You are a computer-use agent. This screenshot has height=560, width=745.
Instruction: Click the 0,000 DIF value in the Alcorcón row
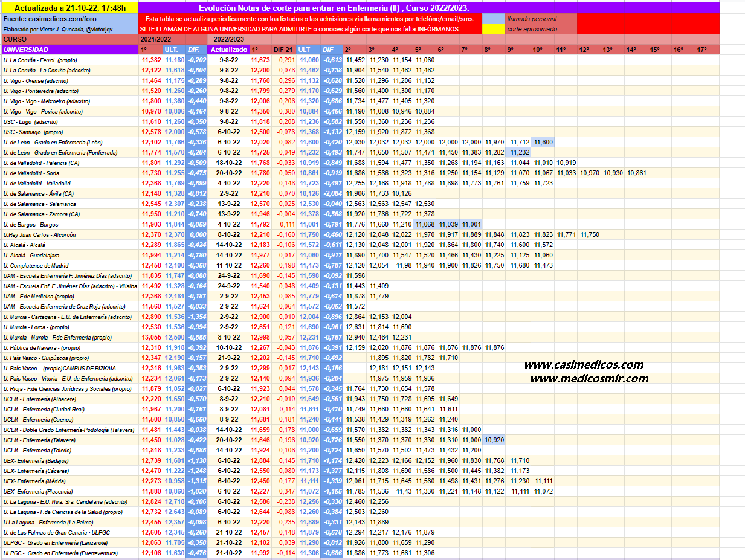(x=197, y=234)
